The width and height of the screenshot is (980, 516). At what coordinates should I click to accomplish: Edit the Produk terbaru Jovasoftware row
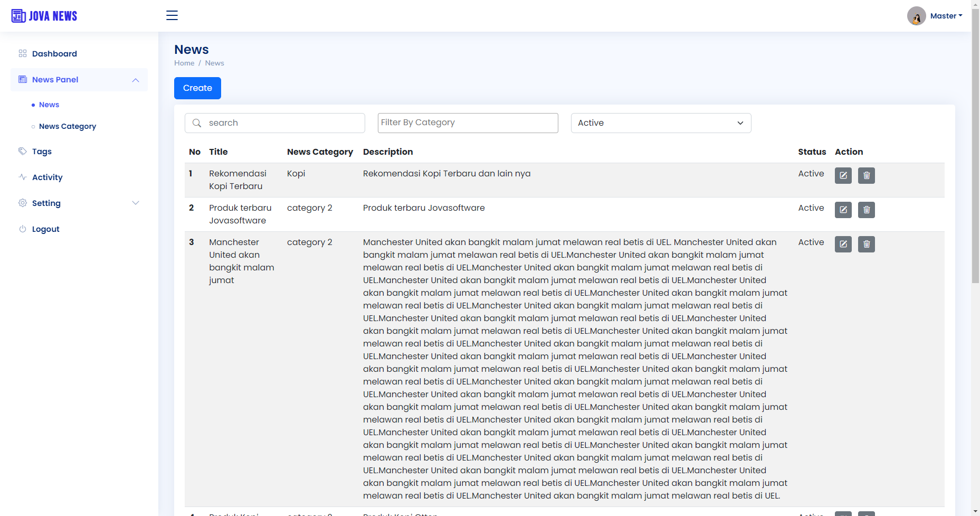(843, 210)
